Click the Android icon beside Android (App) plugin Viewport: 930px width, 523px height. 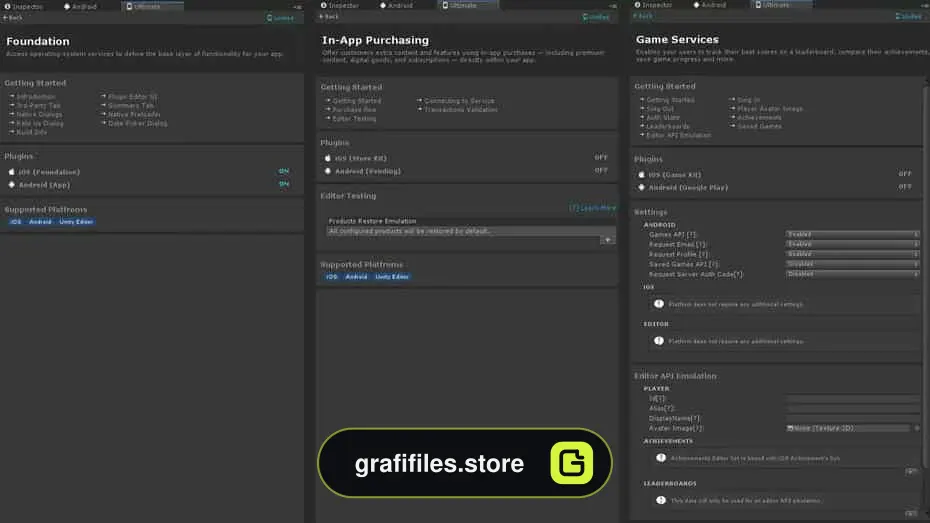11,185
